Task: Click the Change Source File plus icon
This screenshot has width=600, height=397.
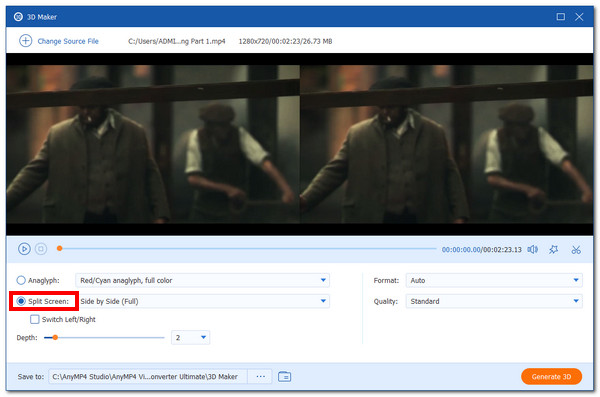Action: click(x=26, y=41)
